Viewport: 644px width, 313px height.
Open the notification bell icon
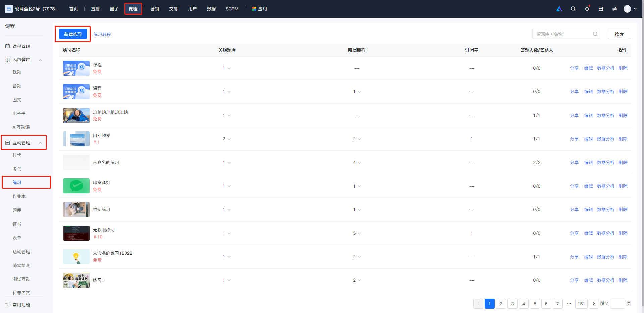tap(587, 9)
